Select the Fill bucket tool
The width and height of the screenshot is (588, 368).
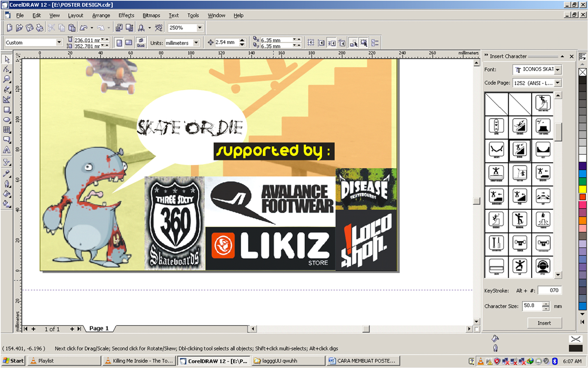tap(7, 194)
